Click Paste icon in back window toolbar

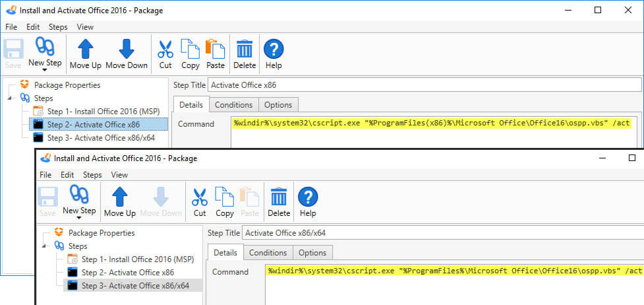click(215, 50)
